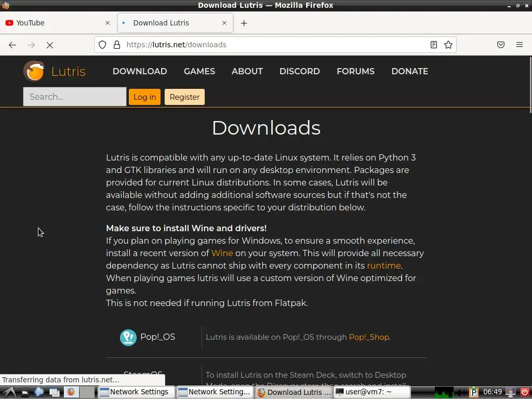Click the file manager icon in the taskbar
Viewport: 532px width, 399px height.
(25, 393)
